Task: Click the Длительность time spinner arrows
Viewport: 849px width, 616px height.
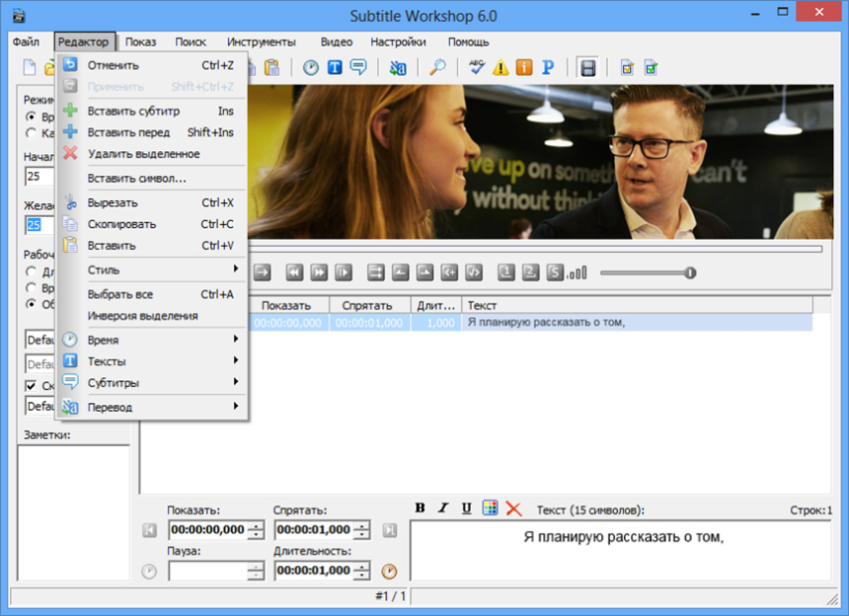Action: point(362,571)
